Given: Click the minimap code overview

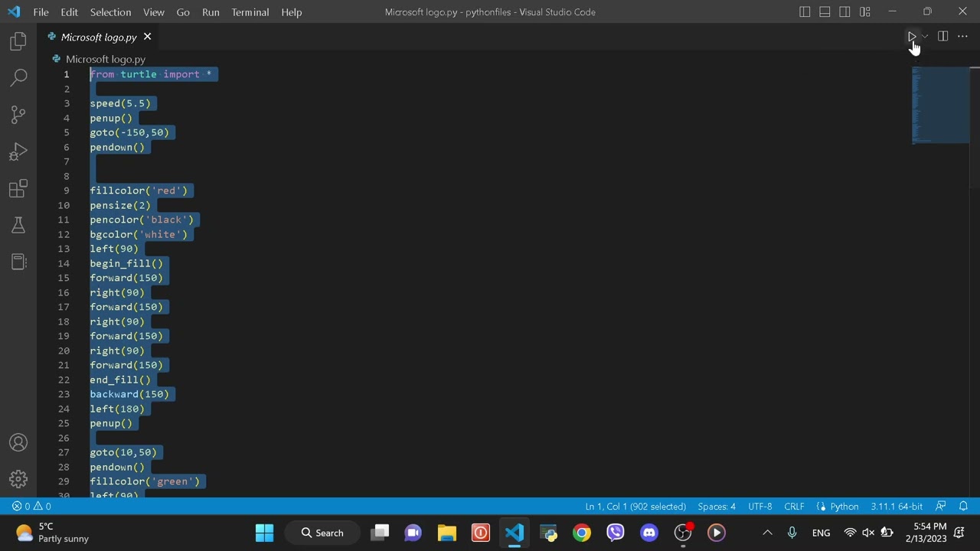Looking at the screenshot, I should [x=940, y=105].
